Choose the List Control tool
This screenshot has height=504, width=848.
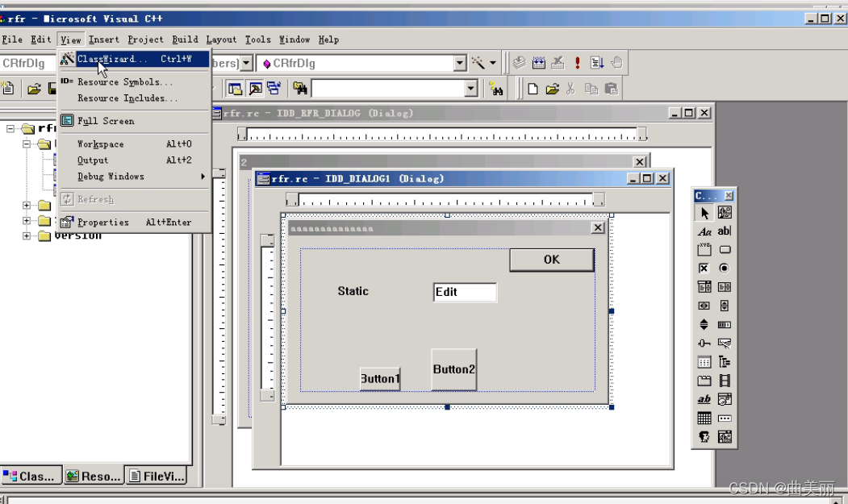704,362
